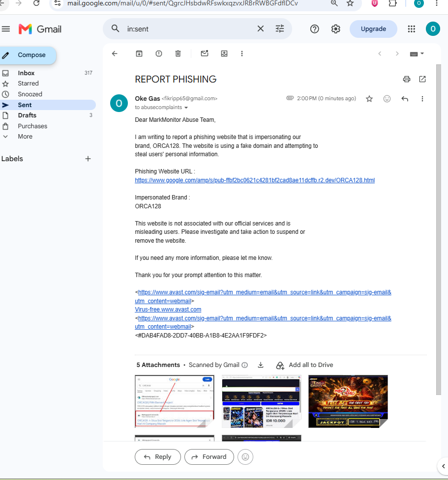Reload the page in browser
Image resolution: width=448 pixels, height=480 pixels.
(36, 3)
